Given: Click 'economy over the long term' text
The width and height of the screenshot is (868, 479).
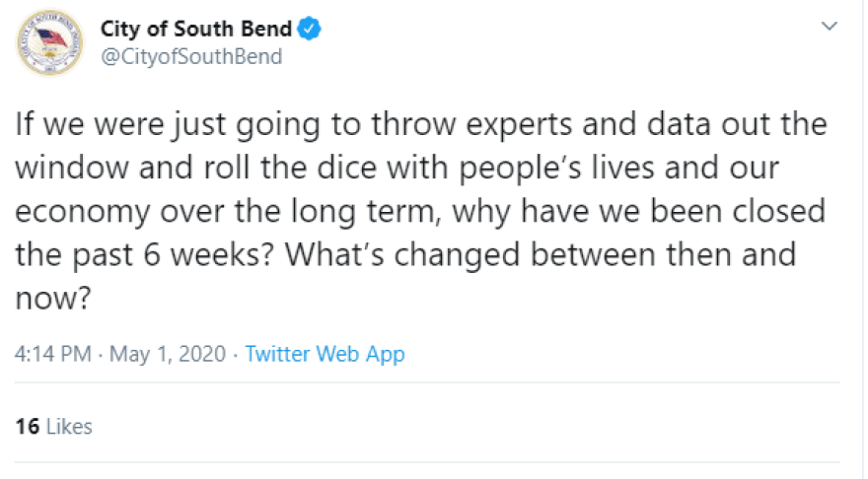Looking at the screenshot, I should (228, 212).
